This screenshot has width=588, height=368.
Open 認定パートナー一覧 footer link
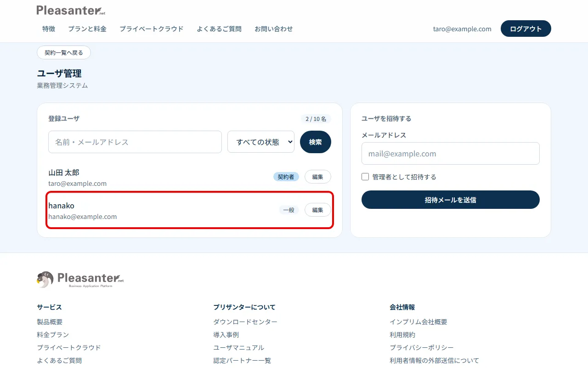click(242, 361)
